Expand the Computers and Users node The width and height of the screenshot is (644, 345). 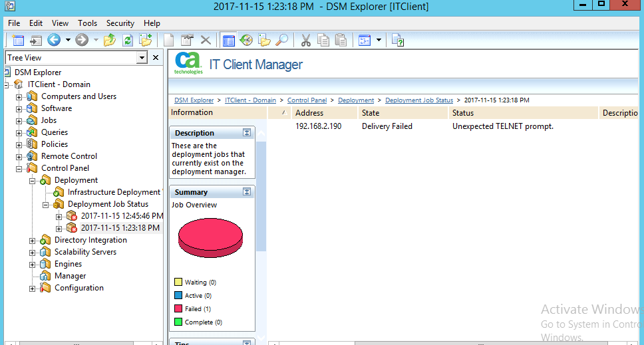click(x=19, y=97)
